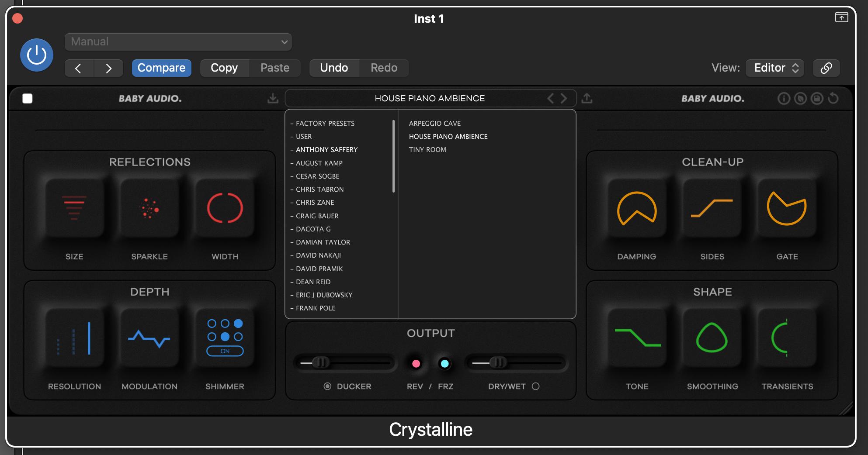The image size is (868, 455).
Task: Open the Manual preset dropdown
Action: [x=178, y=42]
